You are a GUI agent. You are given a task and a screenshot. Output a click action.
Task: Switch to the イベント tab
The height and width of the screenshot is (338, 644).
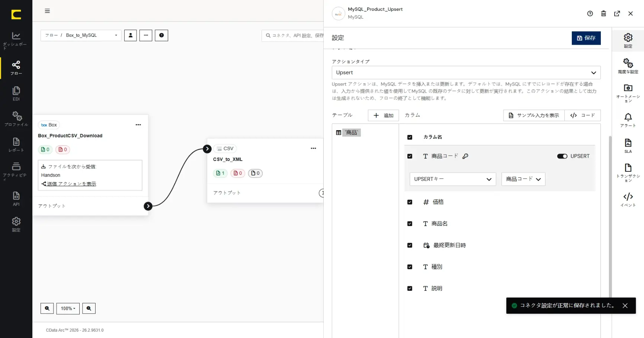pyautogui.click(x=628, y=200)
